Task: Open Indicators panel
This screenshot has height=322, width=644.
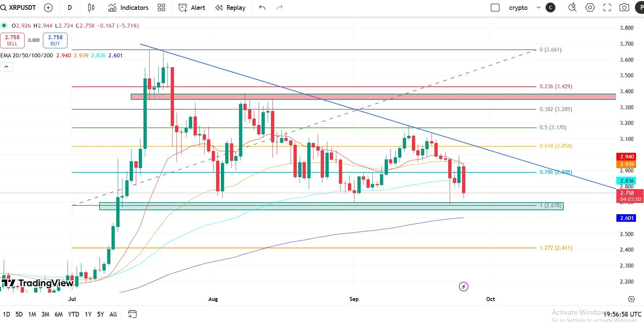Action: click(x=128, y=8)
